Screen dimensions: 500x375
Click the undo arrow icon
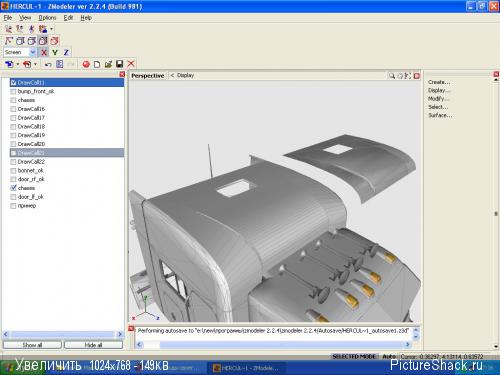[48, 64]
